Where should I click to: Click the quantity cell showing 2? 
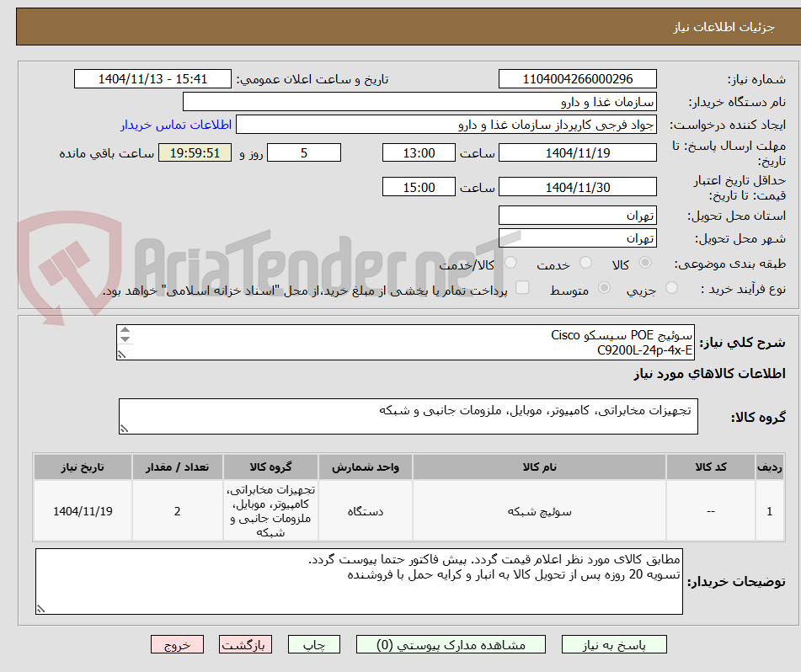(177, 510)
